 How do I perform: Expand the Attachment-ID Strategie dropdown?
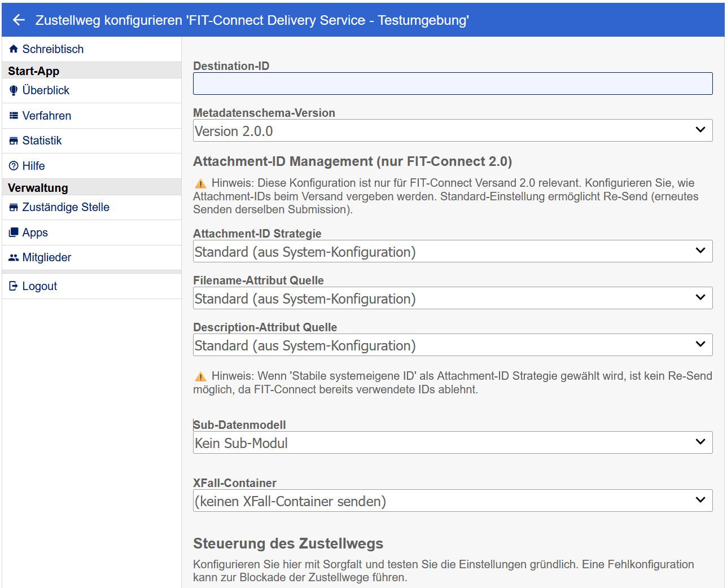click(453, 251)
